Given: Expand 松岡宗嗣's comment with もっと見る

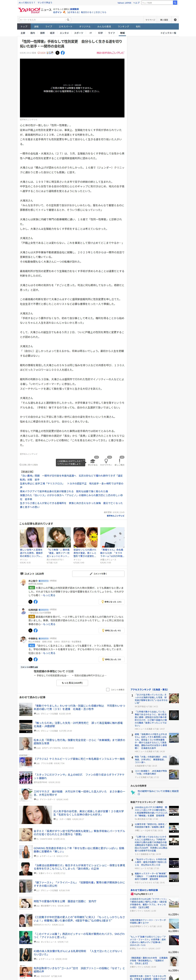Looking at the screenshot, I should [x=49, y=624].
